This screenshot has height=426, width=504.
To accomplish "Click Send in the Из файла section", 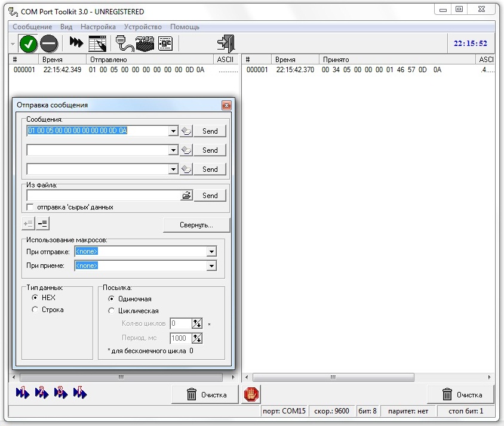I will pos(210,195).
